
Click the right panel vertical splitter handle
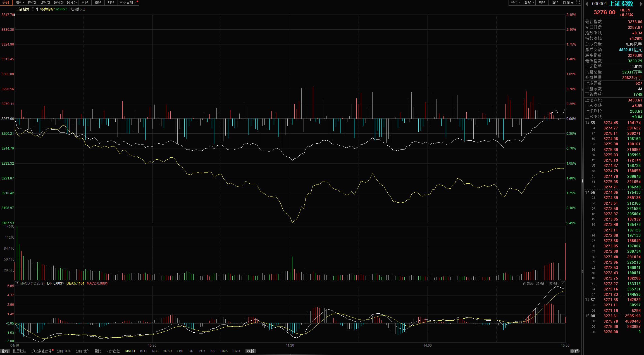point(582,181)
